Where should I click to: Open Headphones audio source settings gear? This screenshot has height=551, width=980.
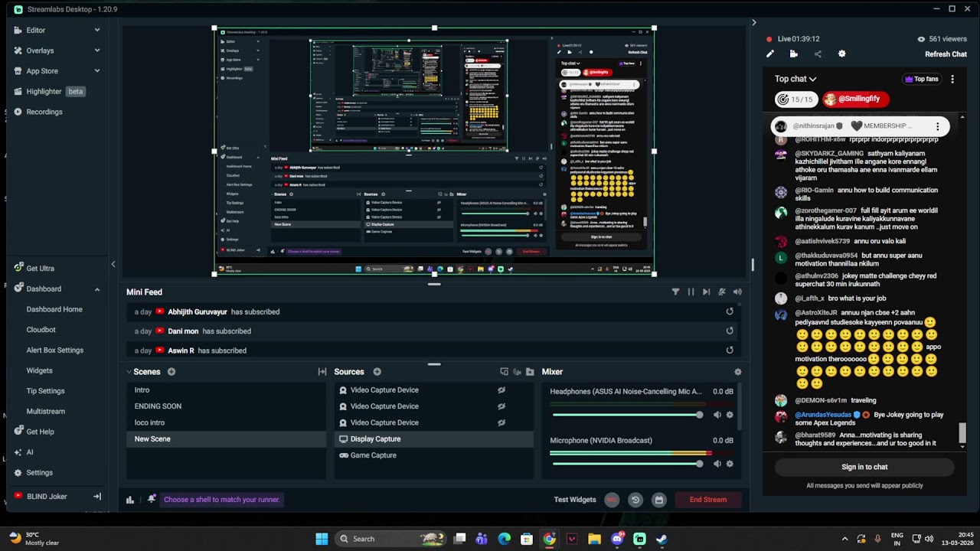point(730,415)
